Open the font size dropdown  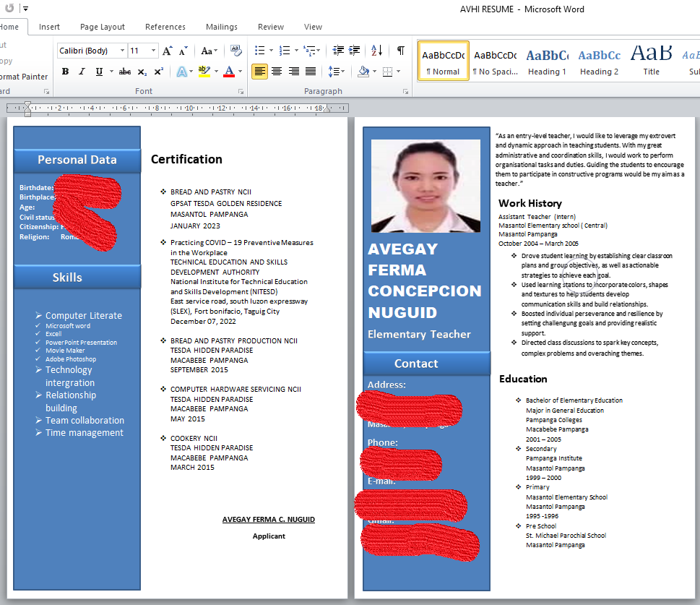click(153, 51)
